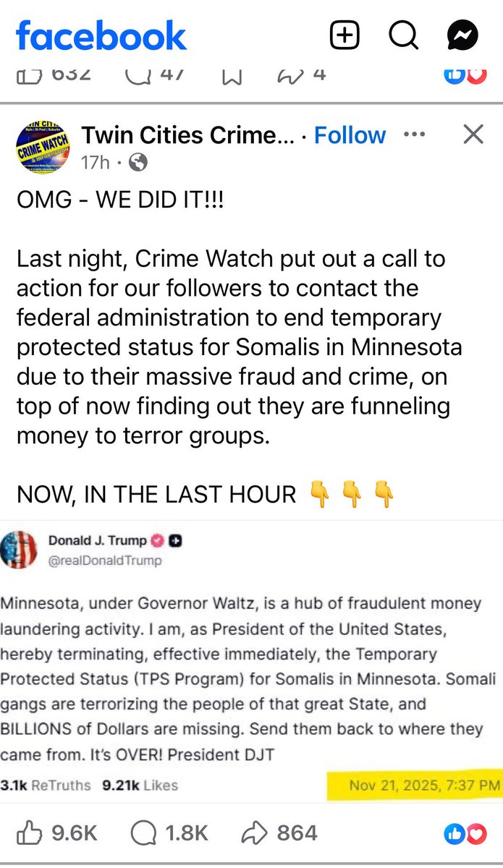Tap the public globe audience icon

138,163
